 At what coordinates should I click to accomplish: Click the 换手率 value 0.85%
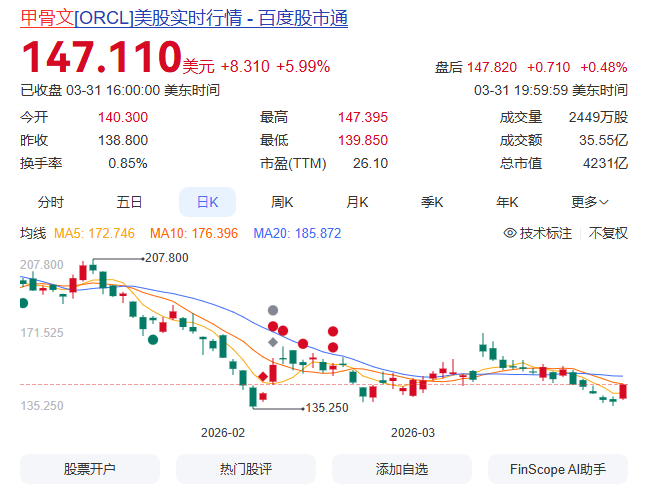[x=128, y=163]
